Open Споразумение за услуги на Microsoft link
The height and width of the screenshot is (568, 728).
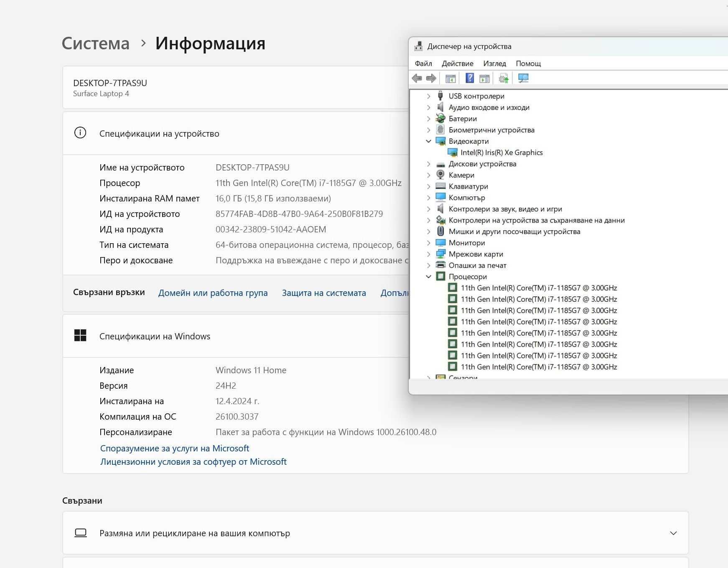175,448
